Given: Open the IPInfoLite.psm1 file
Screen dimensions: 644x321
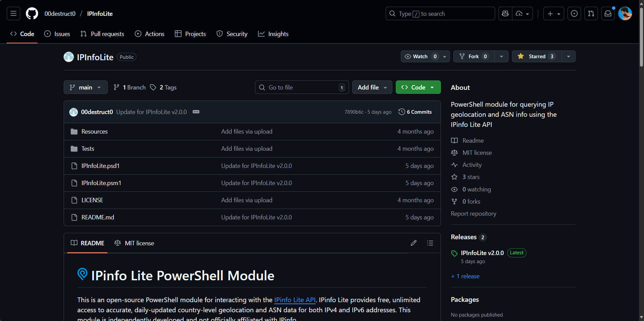Looking at the screenshot, I should click(101, 183).
